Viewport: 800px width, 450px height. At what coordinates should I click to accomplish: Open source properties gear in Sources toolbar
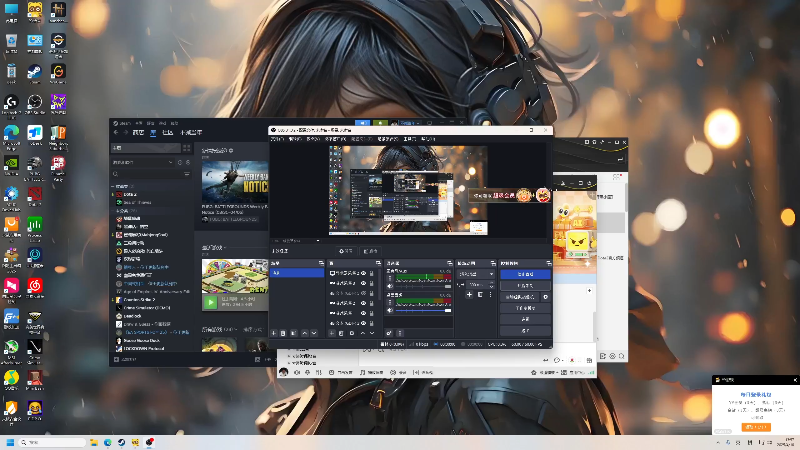352,333
